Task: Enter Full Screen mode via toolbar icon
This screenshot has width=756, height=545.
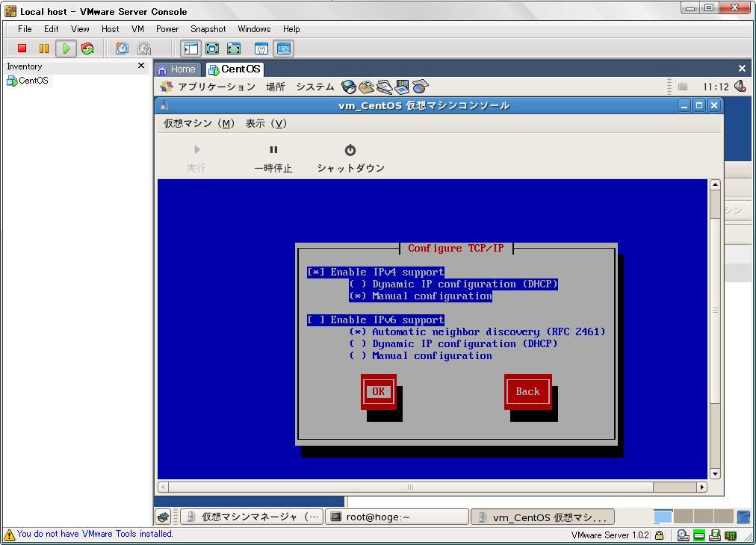Action: [234, 49]
